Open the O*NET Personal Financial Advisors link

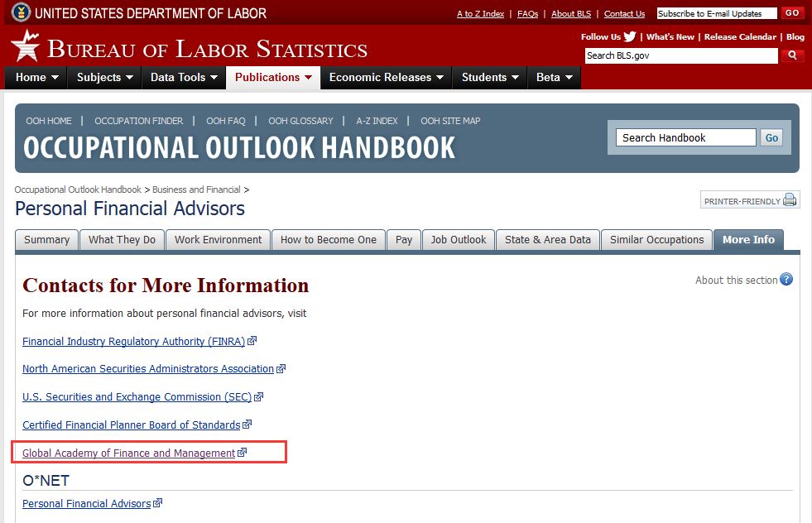pos(86,503)
